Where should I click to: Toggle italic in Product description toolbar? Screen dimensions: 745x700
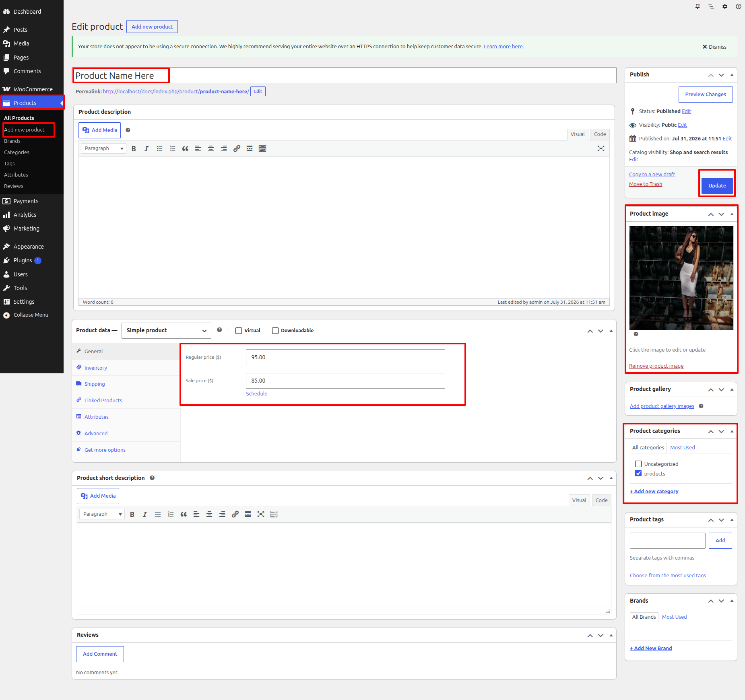point(147,148)
